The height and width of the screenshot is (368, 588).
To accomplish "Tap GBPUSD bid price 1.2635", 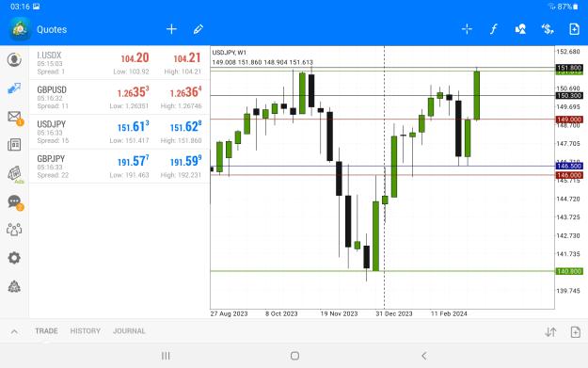I will [134, 92].
